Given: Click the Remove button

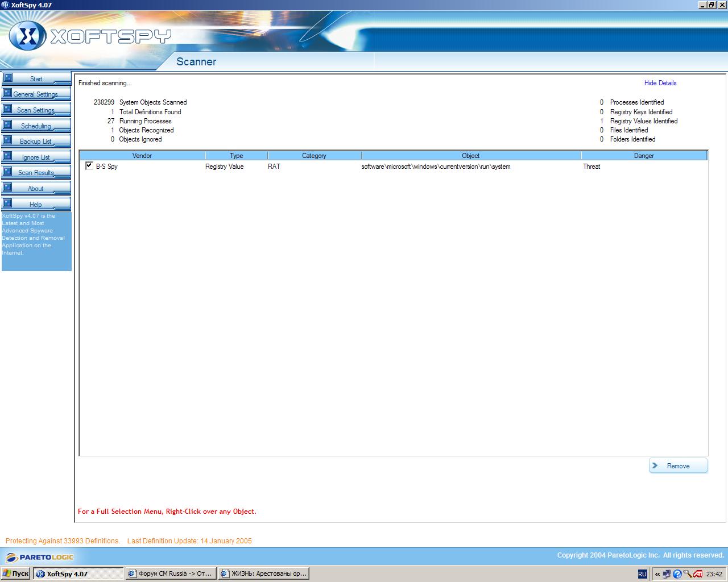Looking at the screenshot, I should coord(678,465).
